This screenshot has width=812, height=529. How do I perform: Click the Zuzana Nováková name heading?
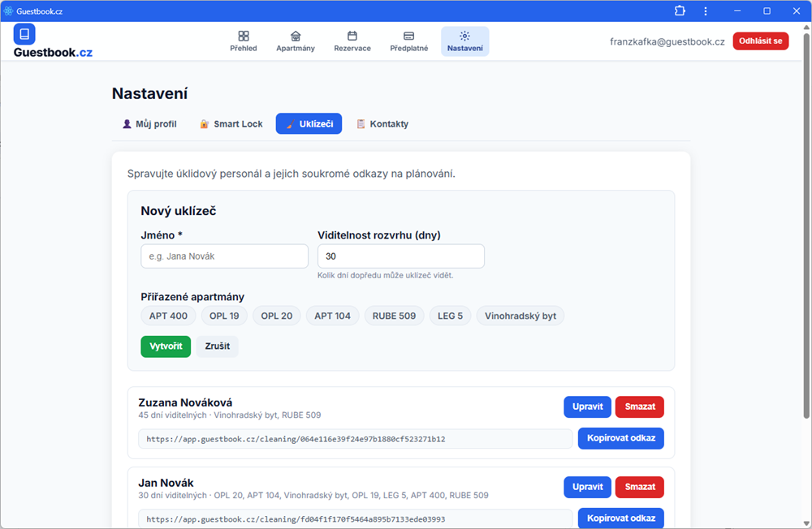point(185,402)
